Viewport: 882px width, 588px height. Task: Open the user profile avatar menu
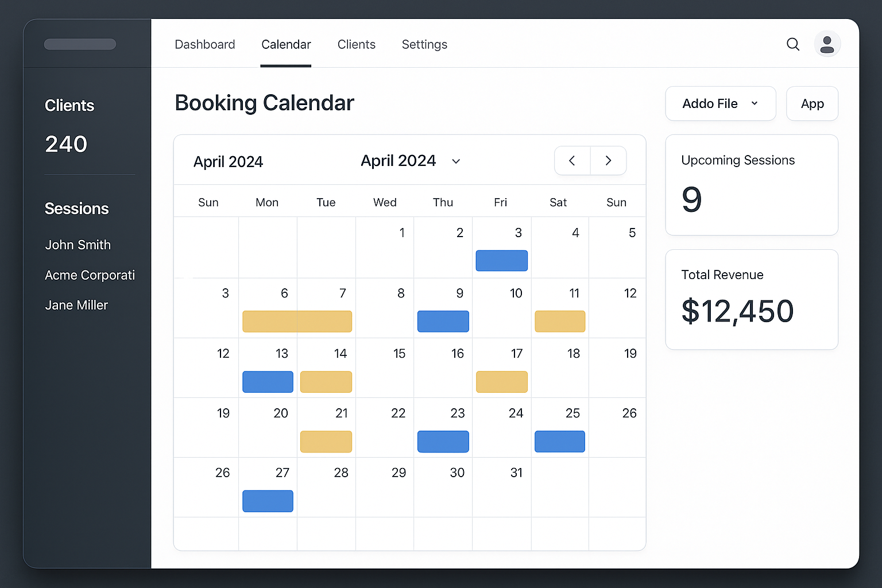coord(827,44)
